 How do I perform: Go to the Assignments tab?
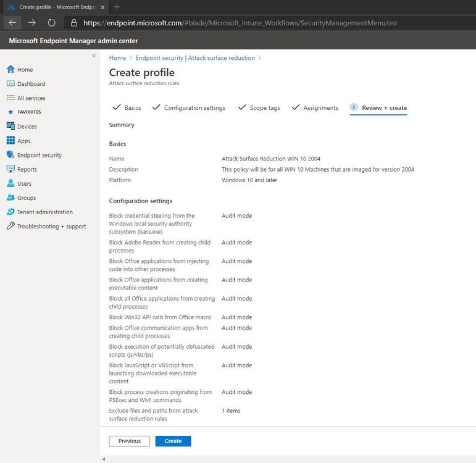click(320, 108)
